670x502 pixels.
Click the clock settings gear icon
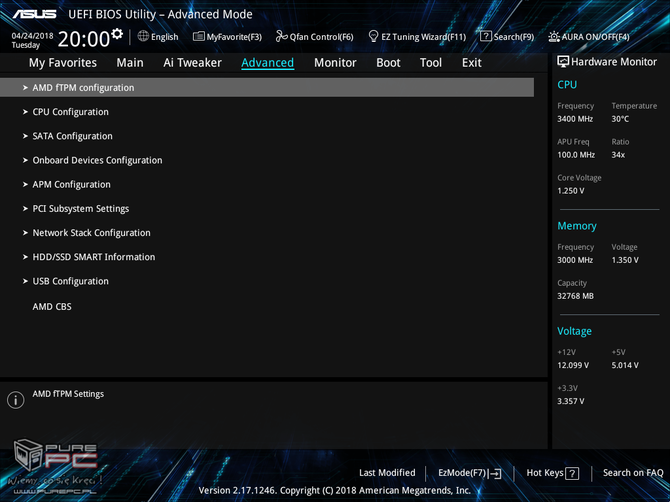click(x=117, y=34)
